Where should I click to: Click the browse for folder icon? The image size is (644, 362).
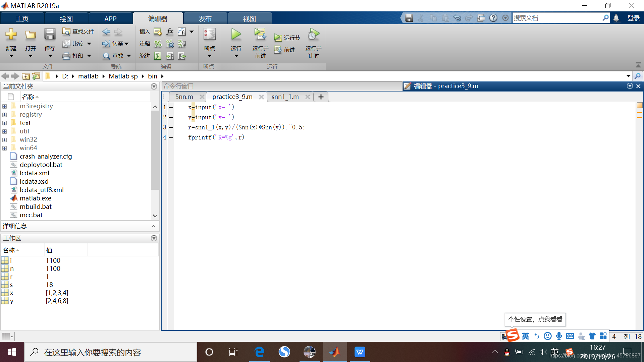tap(36, 76)
